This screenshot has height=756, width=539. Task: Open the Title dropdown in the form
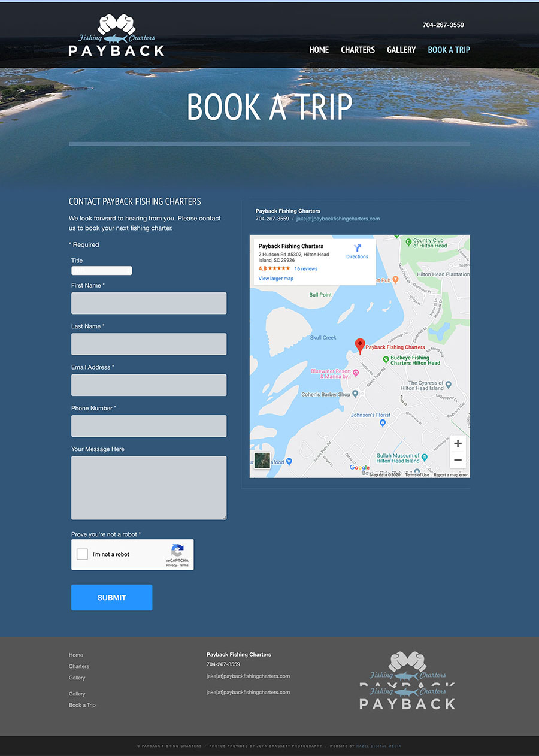(101, 271)
